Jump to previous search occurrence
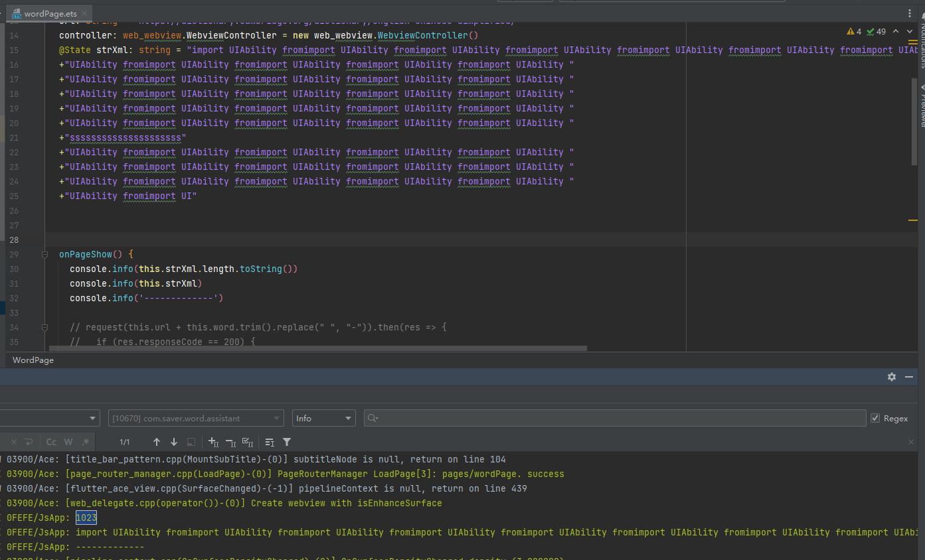Image resolution: width=925 pixels, height=560 pixels. pyautogui.click(x=157, y=442)
